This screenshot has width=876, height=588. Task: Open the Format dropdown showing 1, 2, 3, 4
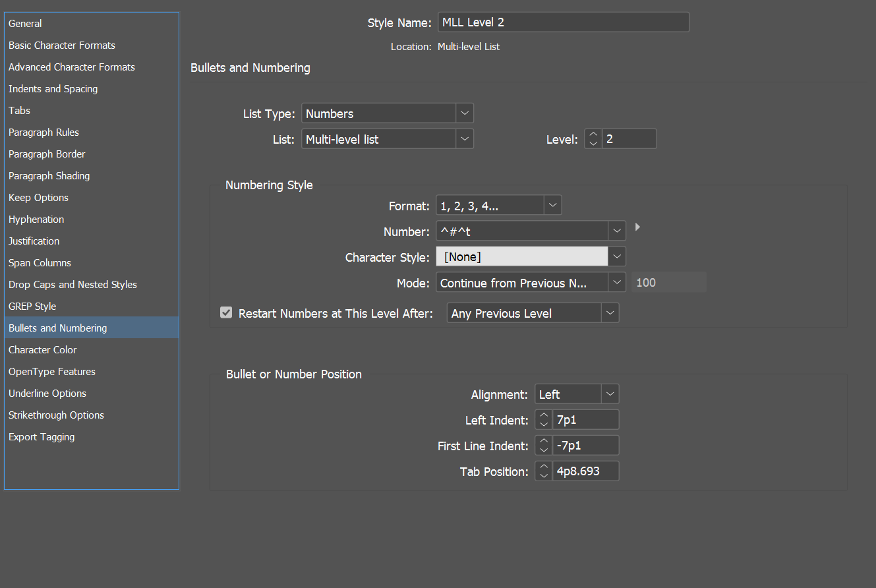(552, 205)
